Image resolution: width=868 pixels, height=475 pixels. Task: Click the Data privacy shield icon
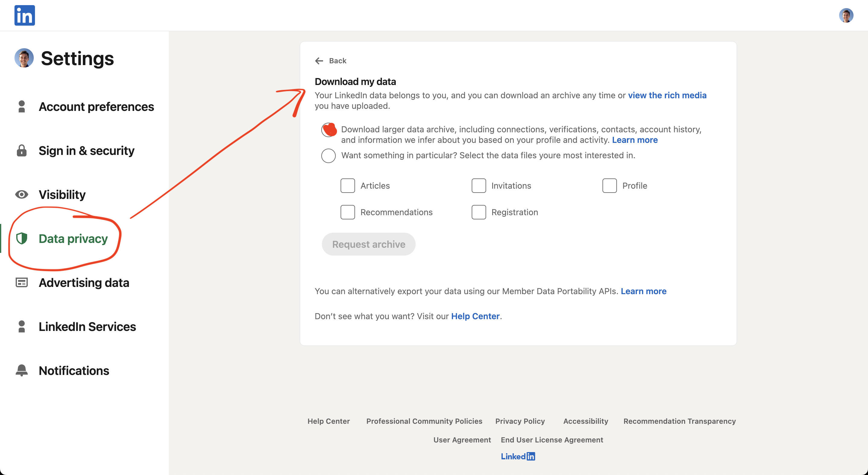[x=22, y=238]
